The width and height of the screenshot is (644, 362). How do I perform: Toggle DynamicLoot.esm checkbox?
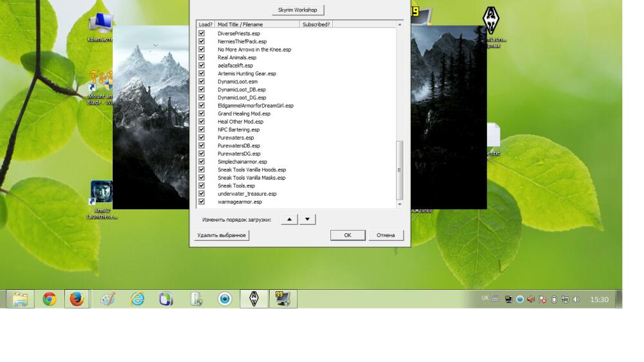[202, 81]
